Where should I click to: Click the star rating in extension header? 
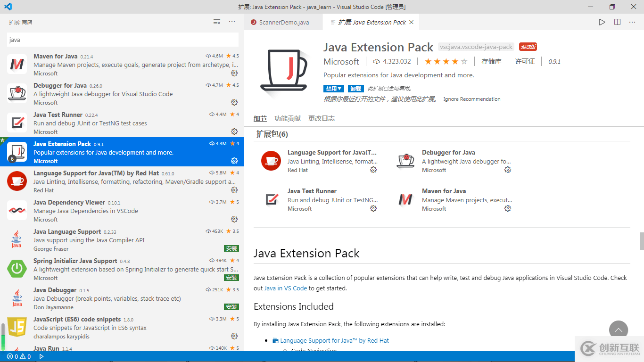[446, 61]
